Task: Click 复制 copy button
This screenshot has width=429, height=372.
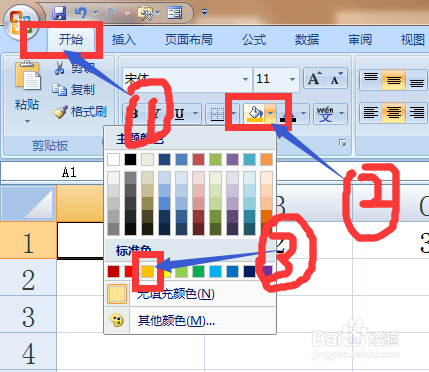Action: [x=74, y=90]
